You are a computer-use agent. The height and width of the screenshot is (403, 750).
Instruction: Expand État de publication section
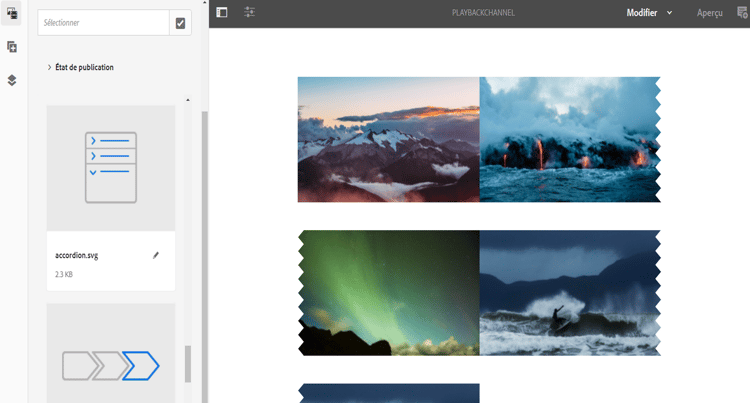(x=80, y=67)
